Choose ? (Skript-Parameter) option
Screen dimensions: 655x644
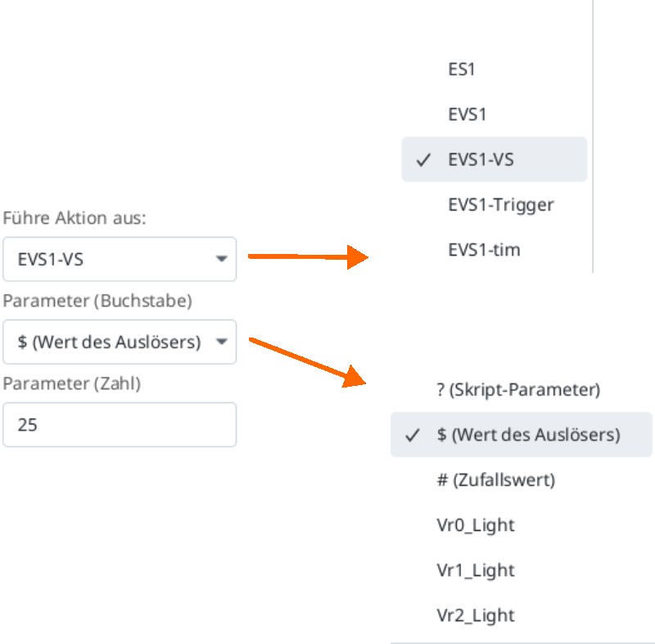pos(522,389)
